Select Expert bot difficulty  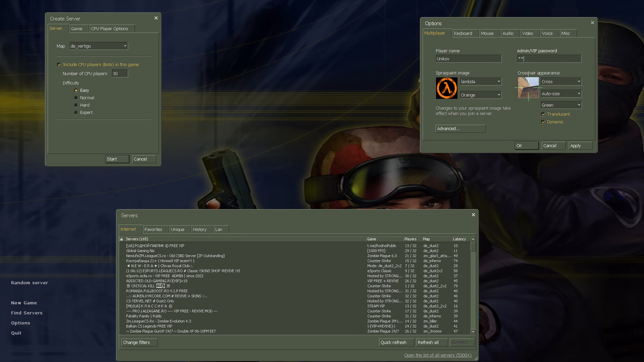tap(76, 113)
